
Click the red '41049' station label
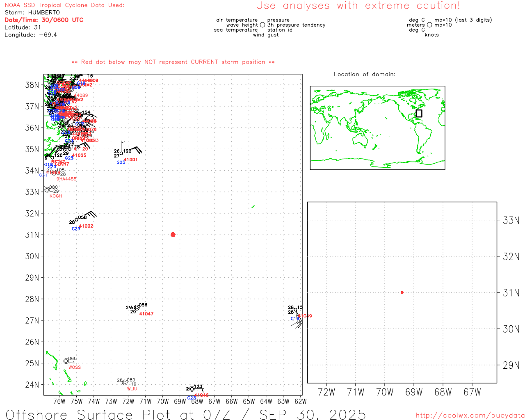click(x=305, y=316)
